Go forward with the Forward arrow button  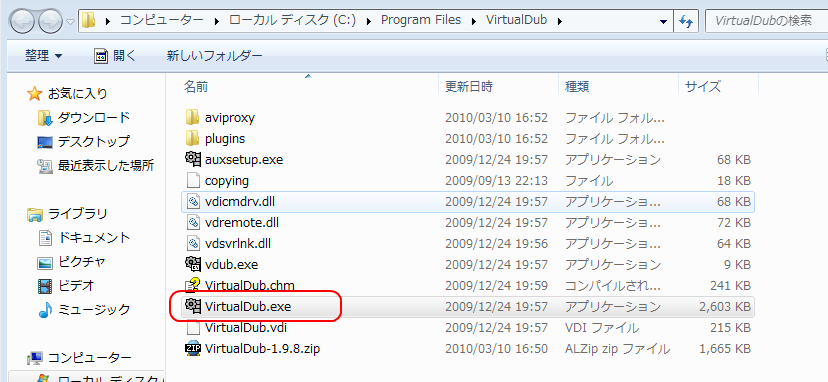click(50, 21)
